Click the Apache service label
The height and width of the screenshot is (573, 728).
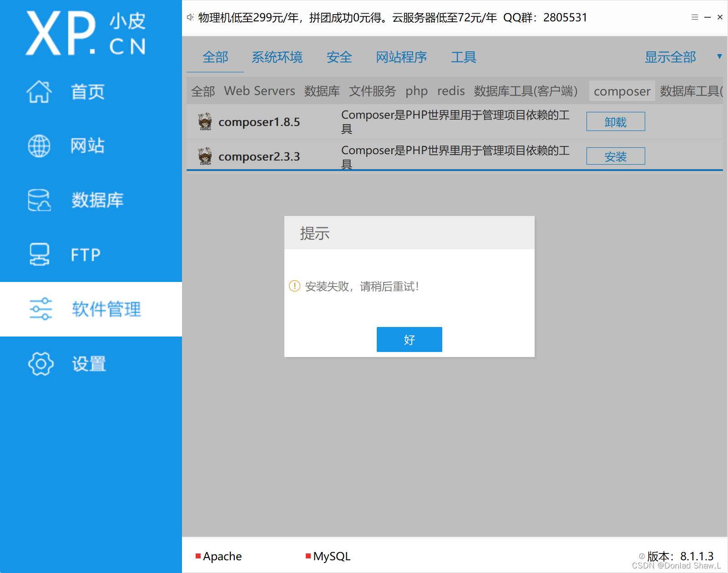222,556
